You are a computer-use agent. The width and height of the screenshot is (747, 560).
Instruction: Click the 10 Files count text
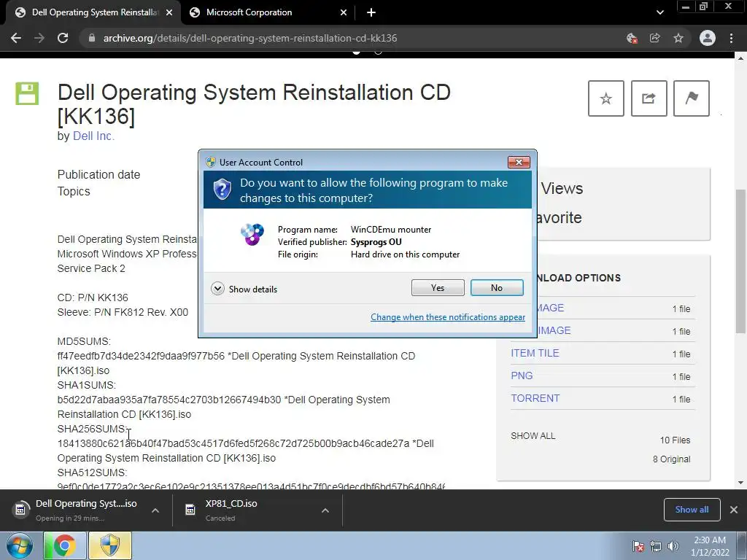tap(675, 440)
